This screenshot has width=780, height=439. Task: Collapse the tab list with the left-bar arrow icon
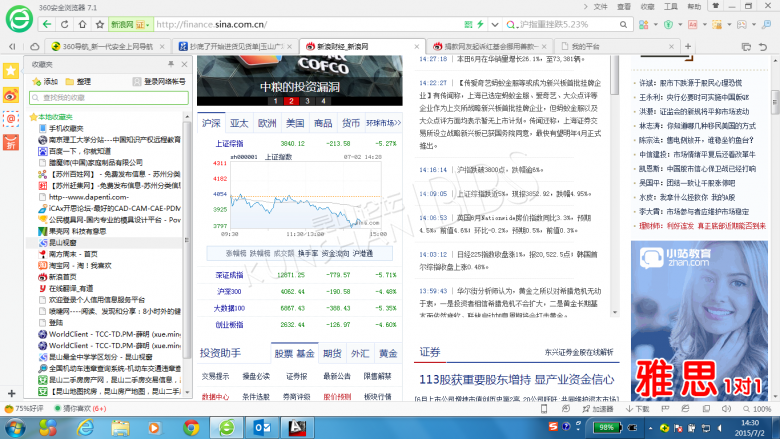tap(12, 46)
